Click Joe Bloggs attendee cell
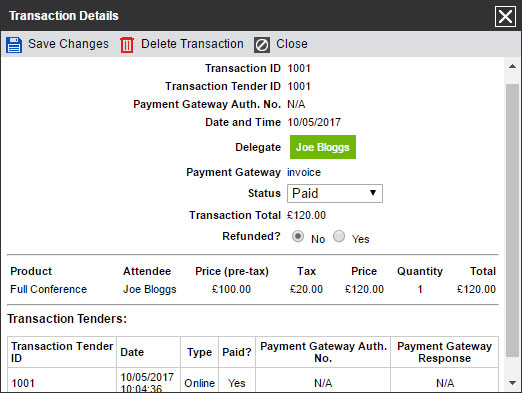The width and height of the screenshot is (522, 393). pyautogui.click(x=150, y=289)
